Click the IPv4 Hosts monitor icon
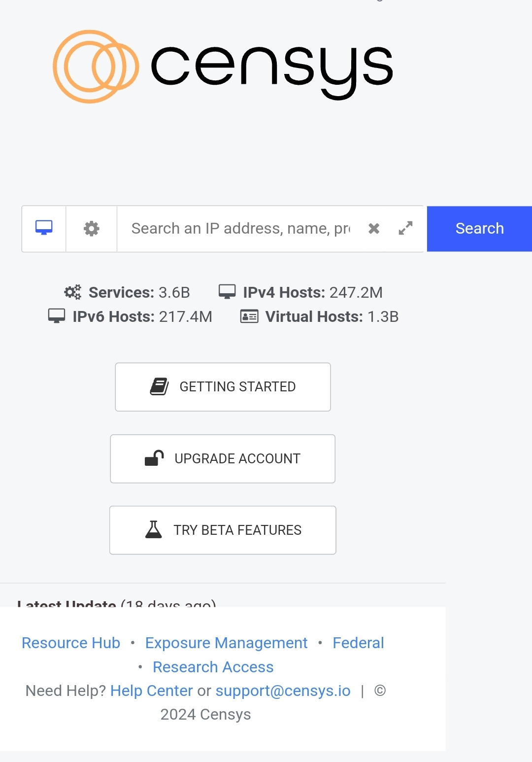 [227, 292]
